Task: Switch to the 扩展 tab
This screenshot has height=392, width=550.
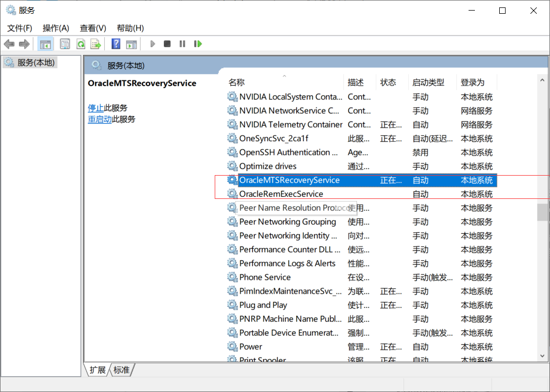Action: 97,370
